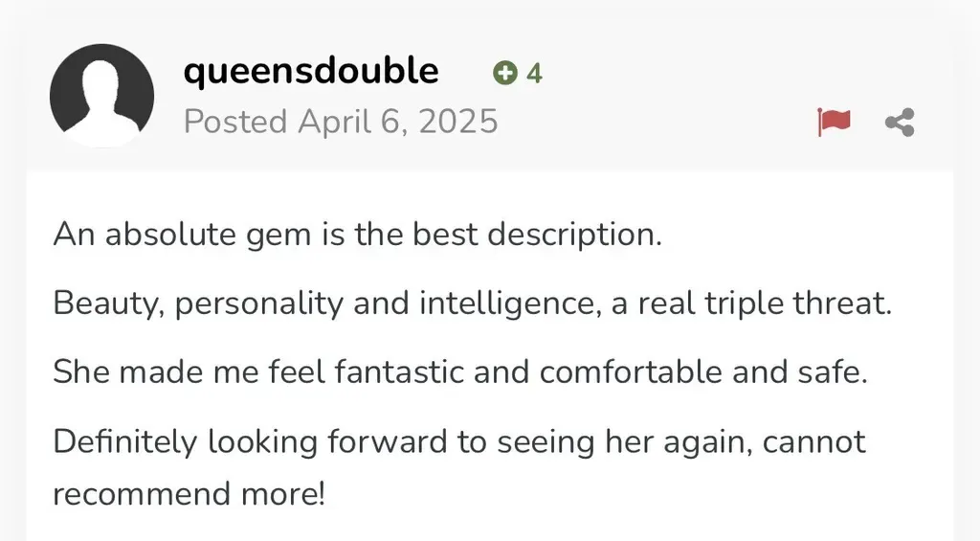Click the word "comfortable" in the third line
Viewport: 980px width, 541px height.
click(631, 372)
